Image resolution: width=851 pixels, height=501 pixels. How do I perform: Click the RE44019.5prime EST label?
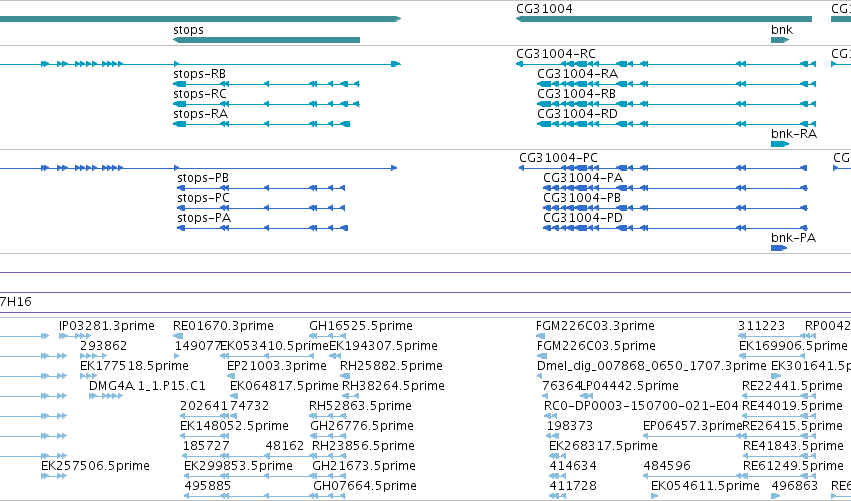pos(792,406)
